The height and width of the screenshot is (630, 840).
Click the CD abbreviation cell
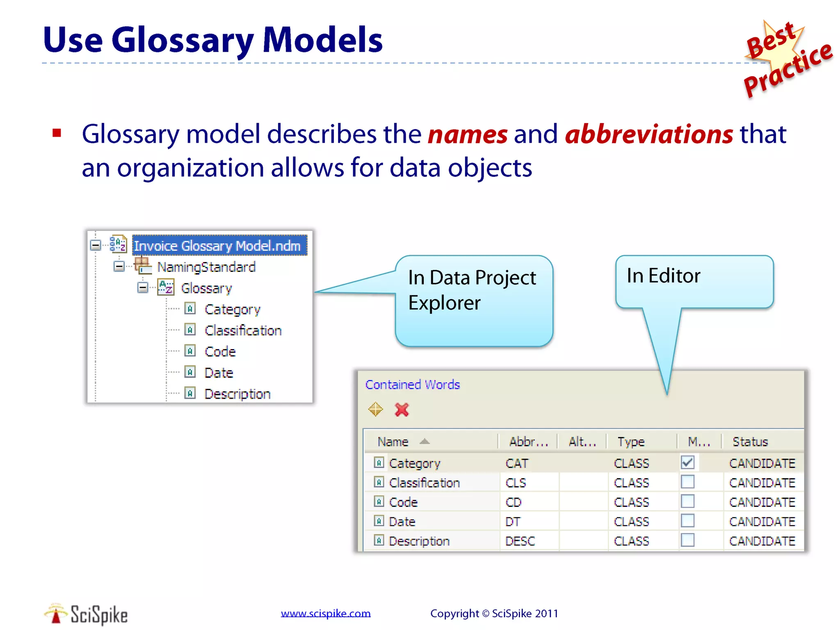tap(514, 502)
